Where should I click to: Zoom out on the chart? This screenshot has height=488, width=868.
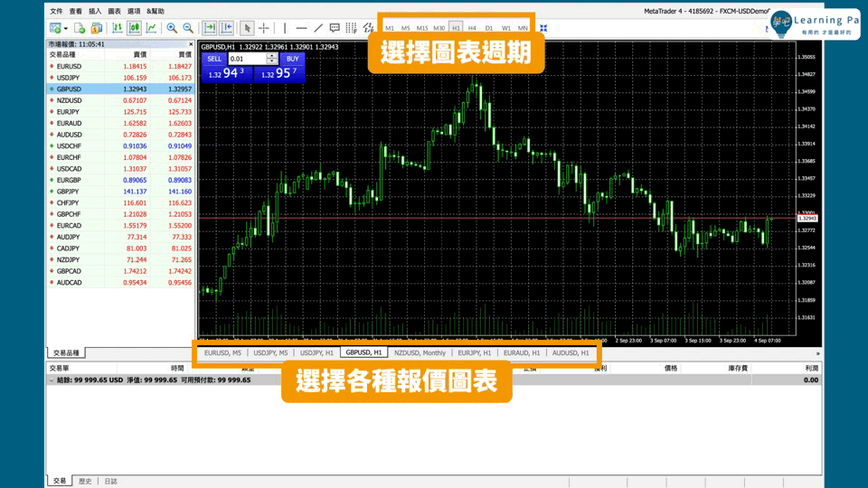188,28
